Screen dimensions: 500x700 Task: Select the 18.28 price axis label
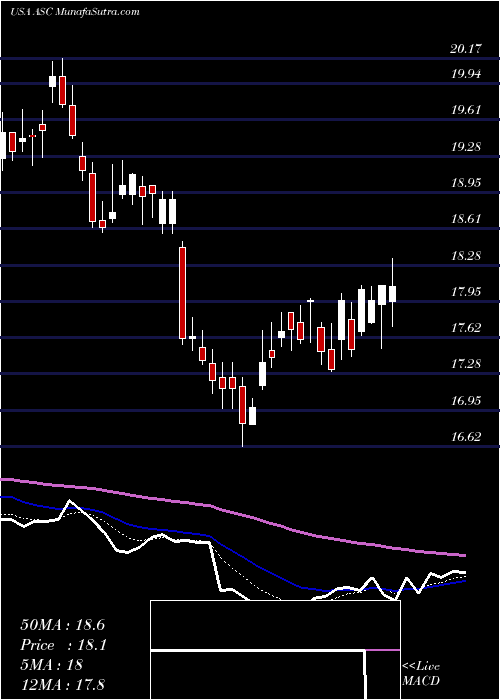point(466,256)
